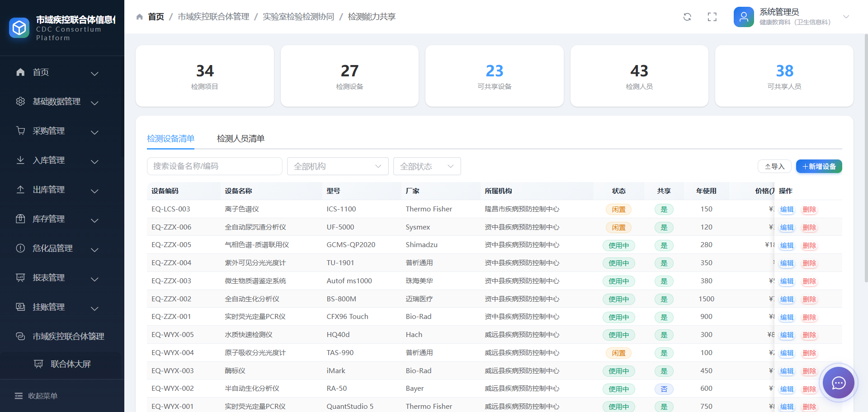Click the home icon in breadcrumb
The image size is (868, 412).
140,17
